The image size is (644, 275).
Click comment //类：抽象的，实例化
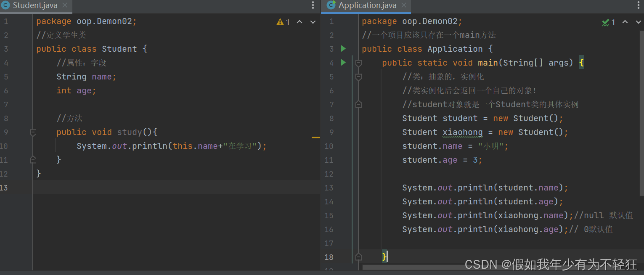443,77
